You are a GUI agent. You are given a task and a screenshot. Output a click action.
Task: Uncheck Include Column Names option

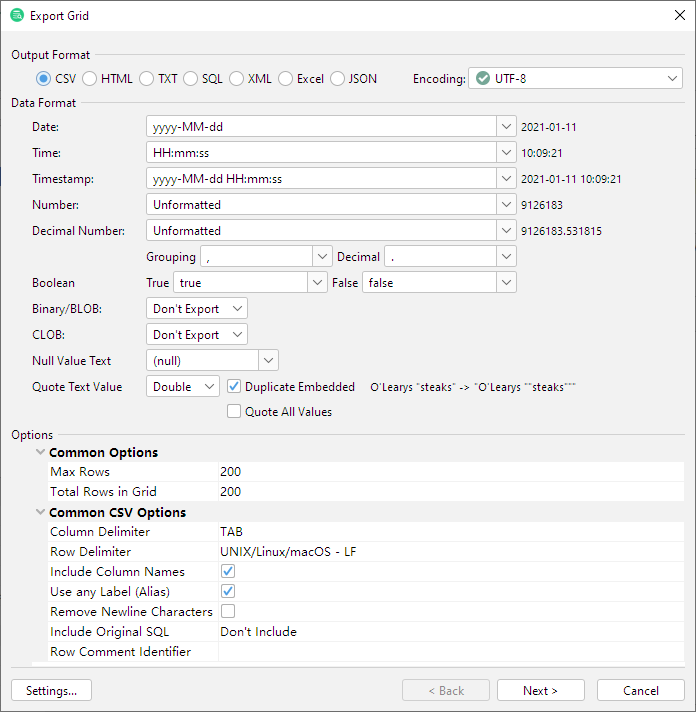pos(228,571)
